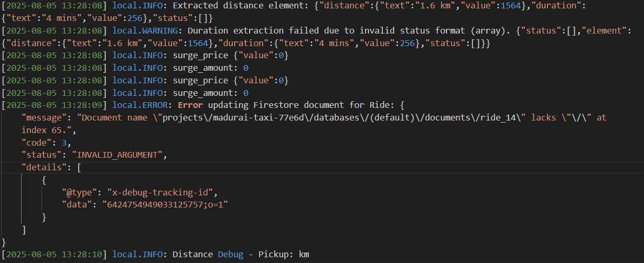Click the "message" key in the JSON
The height and width of the screenshot is (263, 644).
[44, 118]
